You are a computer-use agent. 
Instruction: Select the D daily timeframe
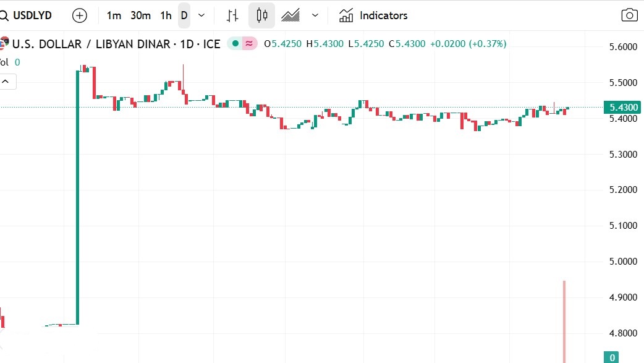point(184,15)
